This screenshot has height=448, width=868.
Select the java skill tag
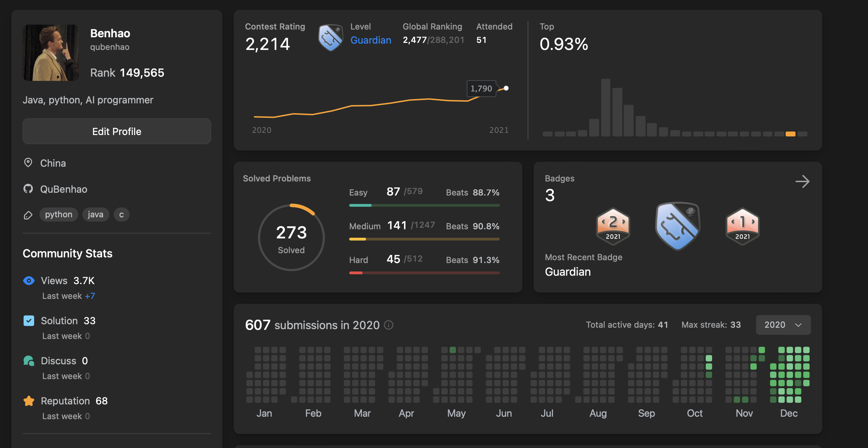click(x=95, y=215)
